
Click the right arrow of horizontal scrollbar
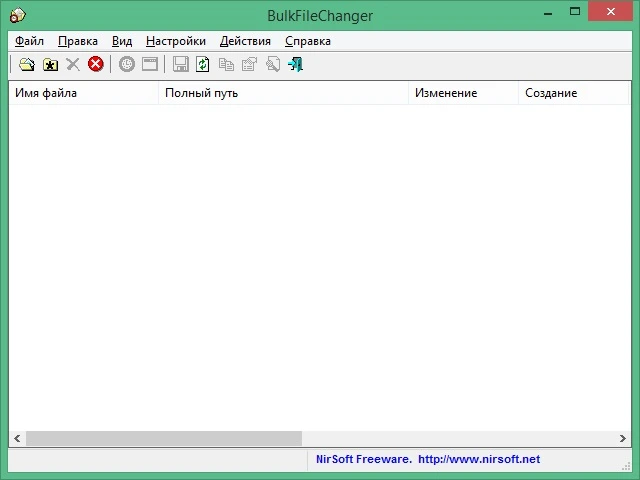(622, 438)
